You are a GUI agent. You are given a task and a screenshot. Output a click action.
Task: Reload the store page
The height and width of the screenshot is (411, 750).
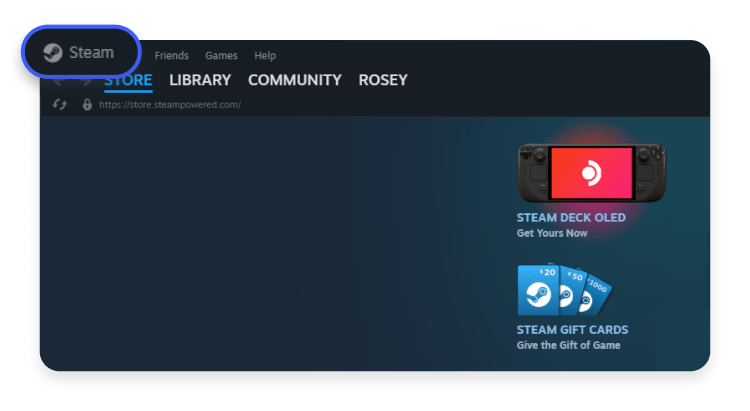[x=60, y=104]
